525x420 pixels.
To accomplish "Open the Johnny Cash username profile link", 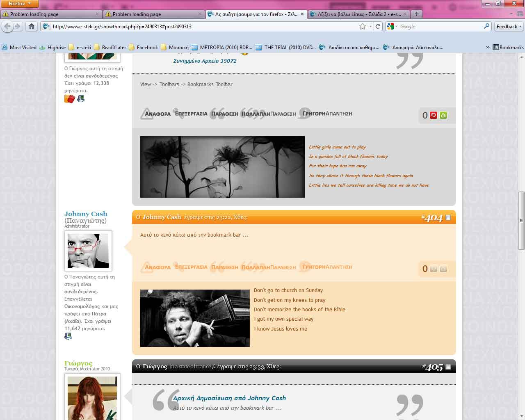I will [86, 214].
